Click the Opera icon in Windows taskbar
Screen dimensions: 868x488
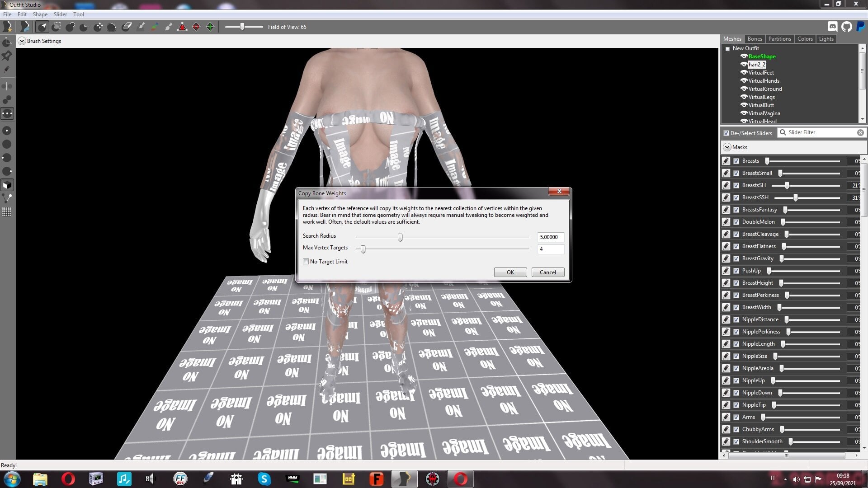(68, 479)
